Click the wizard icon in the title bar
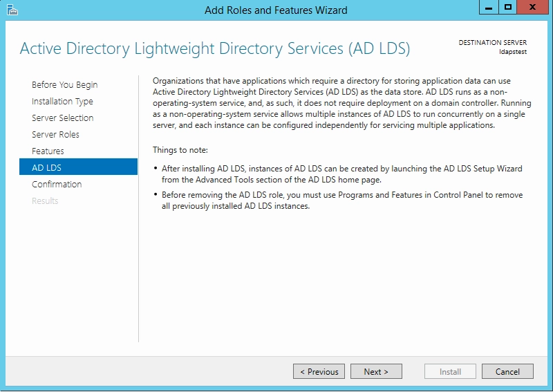 click(x=12, y=10)
